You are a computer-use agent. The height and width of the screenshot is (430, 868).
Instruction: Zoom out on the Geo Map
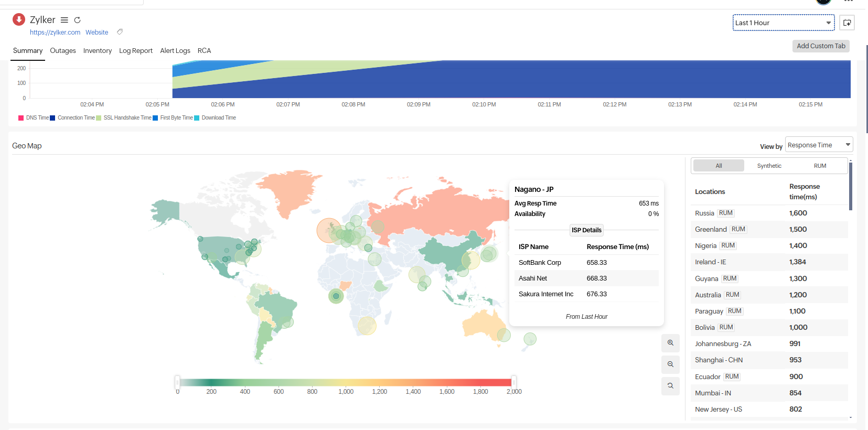tap(670, 364)
